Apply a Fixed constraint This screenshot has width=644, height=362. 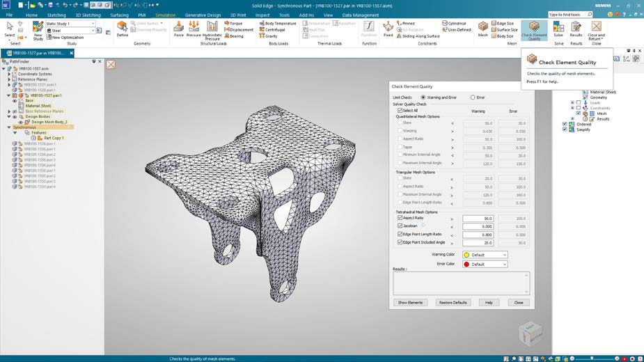point(388,29)
